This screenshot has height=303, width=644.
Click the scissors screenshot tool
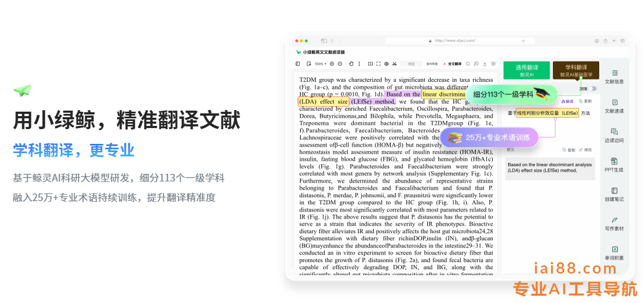394,64
